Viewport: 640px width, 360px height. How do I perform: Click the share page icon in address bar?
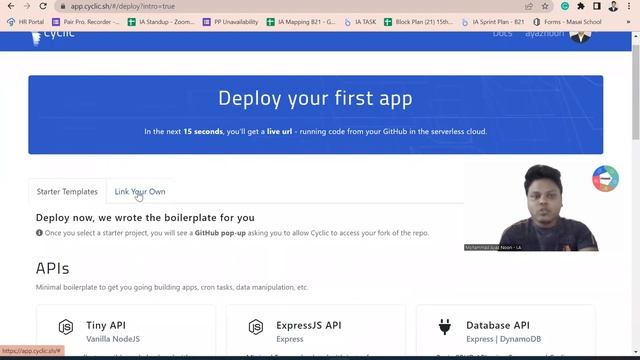529,6
